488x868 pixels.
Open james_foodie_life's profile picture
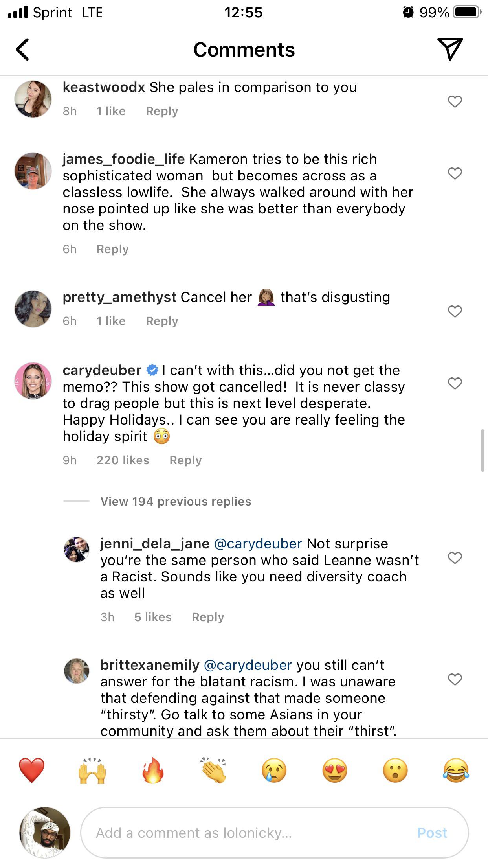tap(33, 171)
